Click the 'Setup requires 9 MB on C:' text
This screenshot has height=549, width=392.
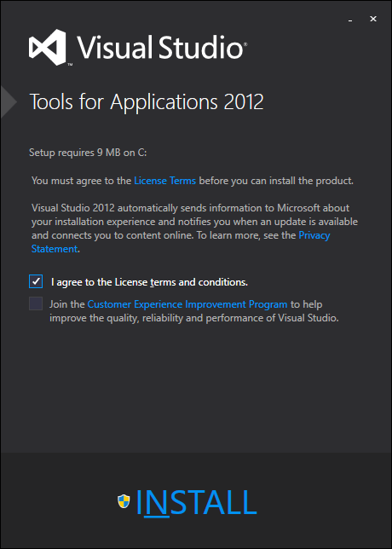coord(88,153)
